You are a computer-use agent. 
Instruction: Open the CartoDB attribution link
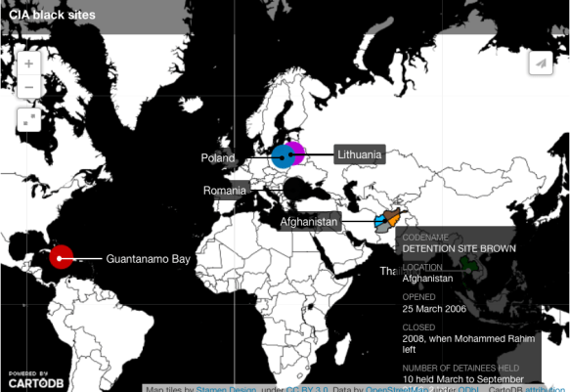click(x=545, y=389)
